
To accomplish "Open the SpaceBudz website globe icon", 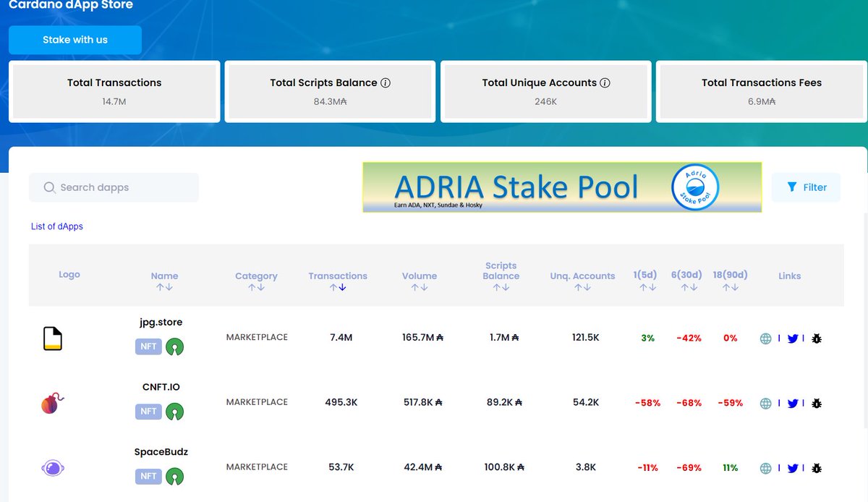I will coord(765,469).
